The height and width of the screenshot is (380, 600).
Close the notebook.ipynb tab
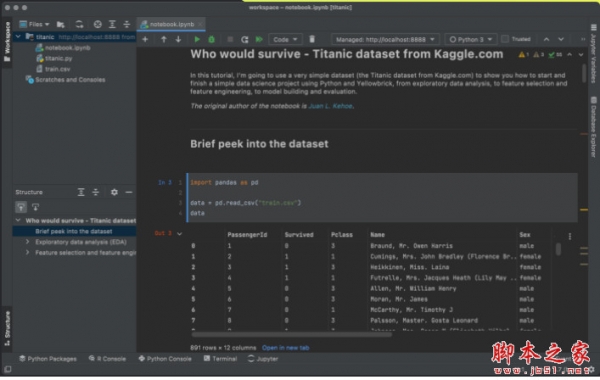(x=200, y=24)
